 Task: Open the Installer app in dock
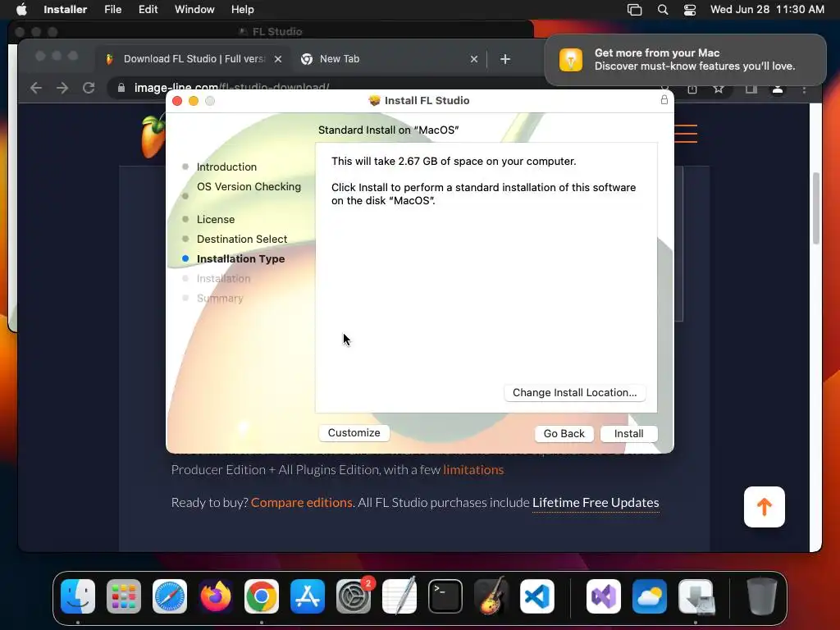[696, 596]
